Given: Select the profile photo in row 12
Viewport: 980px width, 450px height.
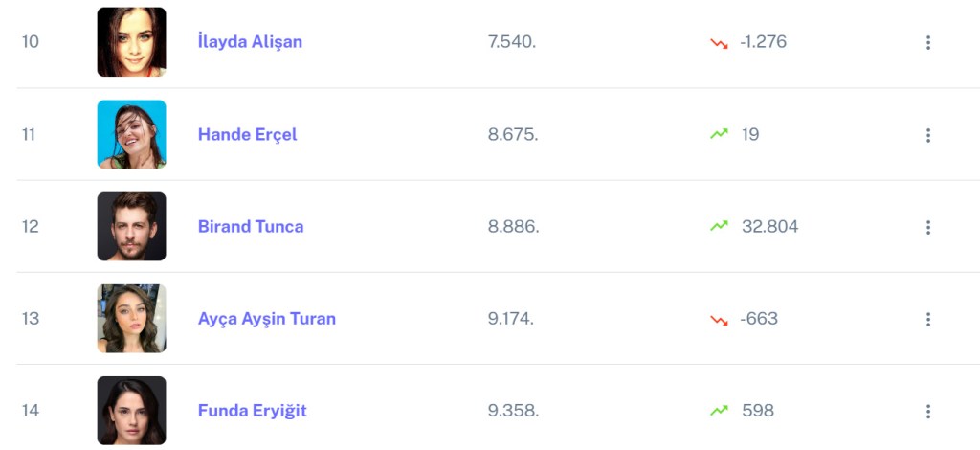Looking at the screenshot, I should pyautogui.click(x=131, y=227).
